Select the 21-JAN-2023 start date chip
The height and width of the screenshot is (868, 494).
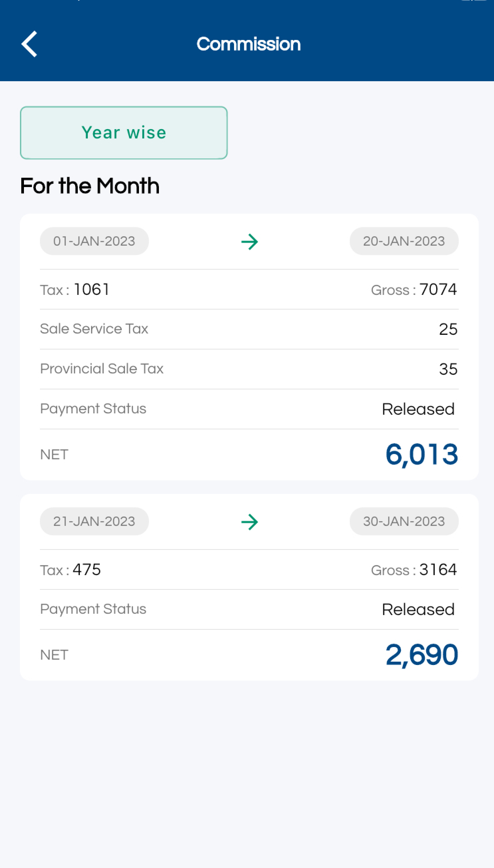click(94, 521)
